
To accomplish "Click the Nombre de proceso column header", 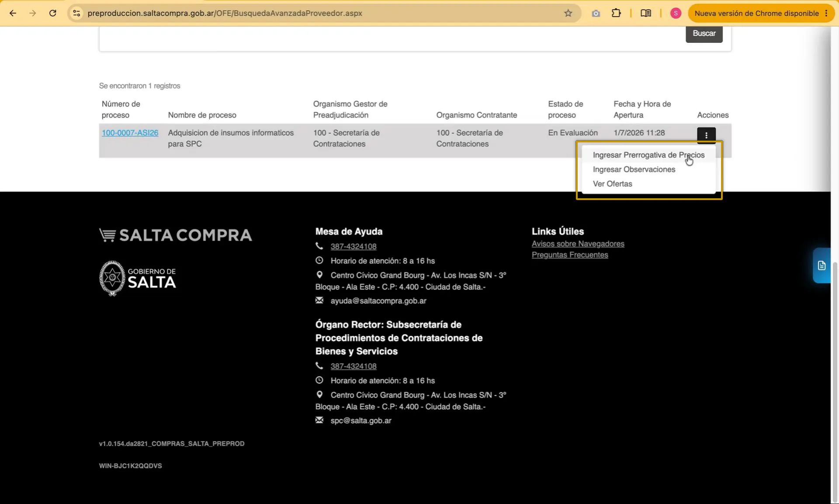I will pyautogui.click(x=202, y=115).
